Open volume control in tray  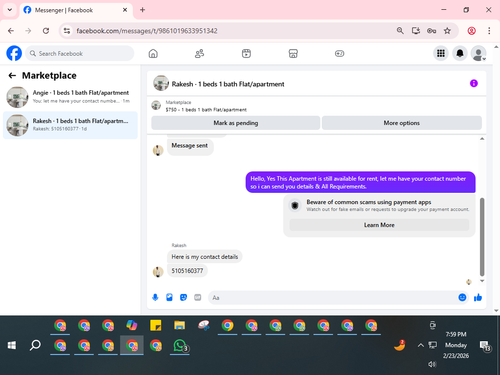432,364
